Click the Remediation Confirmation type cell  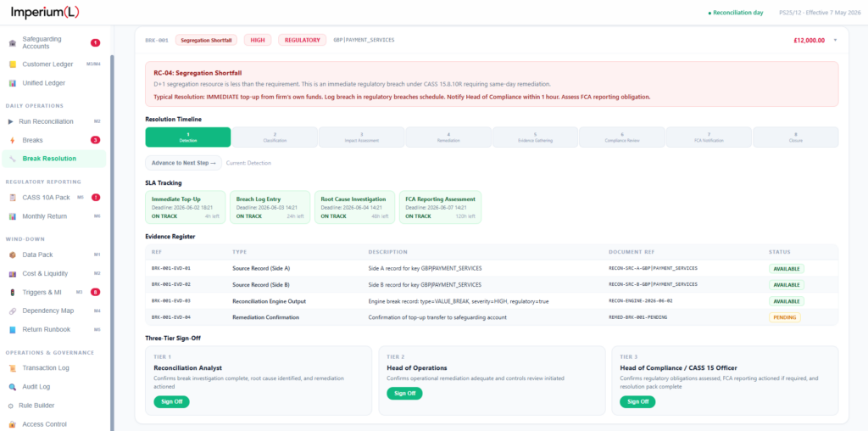click(x=265, y=317)
